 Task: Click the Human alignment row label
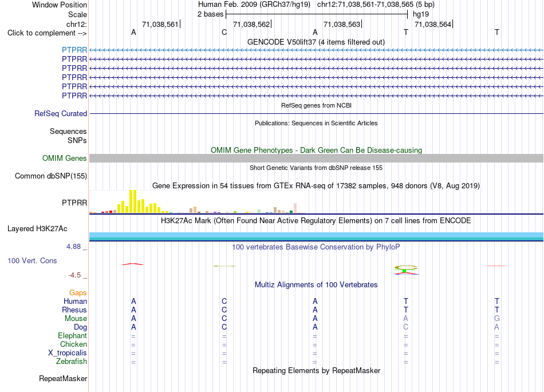[75, 301]
